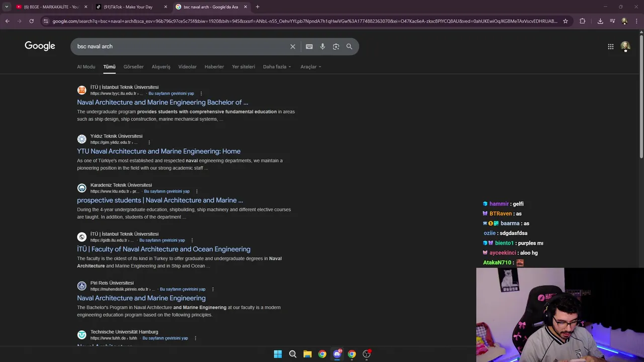644x362 pixels.
Task: Open Chrome three-dot menu
Action: tap(636, 21)
